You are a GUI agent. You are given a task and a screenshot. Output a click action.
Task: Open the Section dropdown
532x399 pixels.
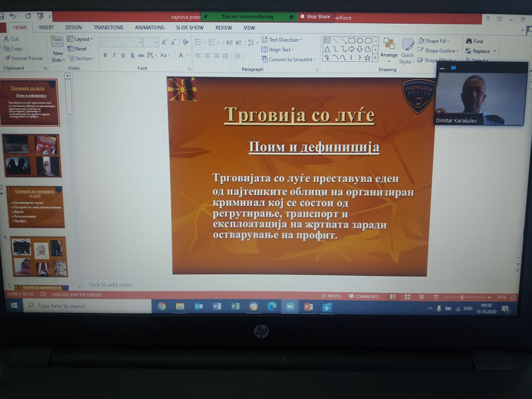point(81,58)
